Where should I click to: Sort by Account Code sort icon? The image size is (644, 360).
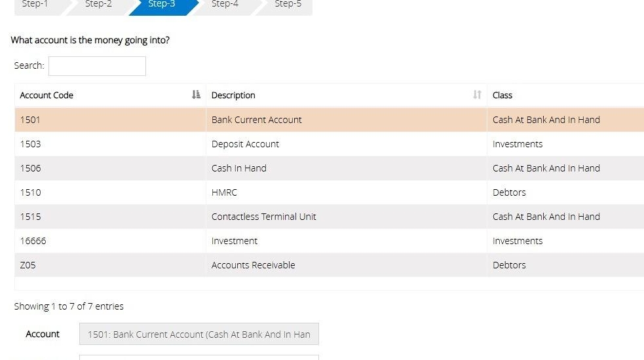(196, 95)
